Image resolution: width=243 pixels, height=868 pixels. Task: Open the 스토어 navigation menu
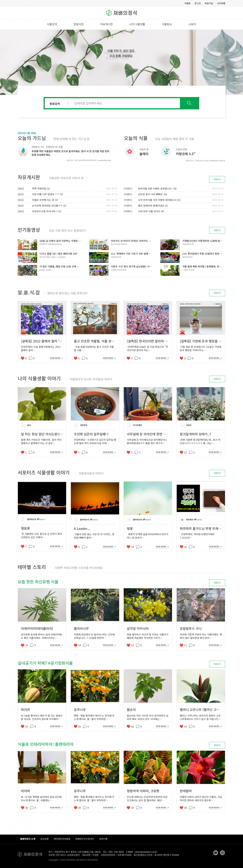pyautogui.click(x=192, y=24)
